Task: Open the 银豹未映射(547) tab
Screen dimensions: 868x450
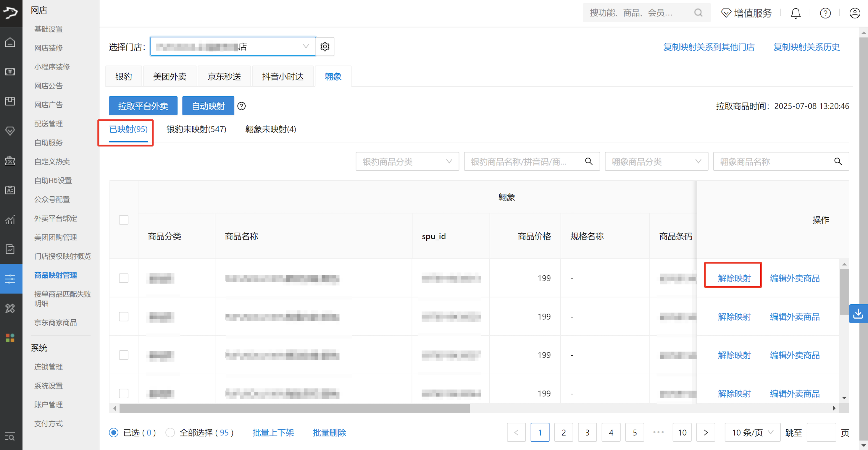Action: click(x=196, y=129)
